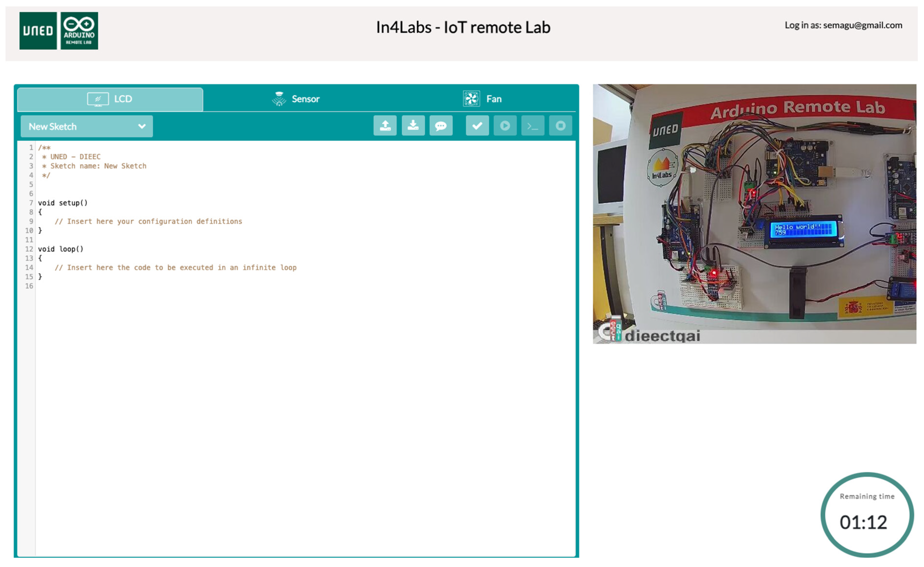Click the download sketch icon

click(x=413, y=125)
